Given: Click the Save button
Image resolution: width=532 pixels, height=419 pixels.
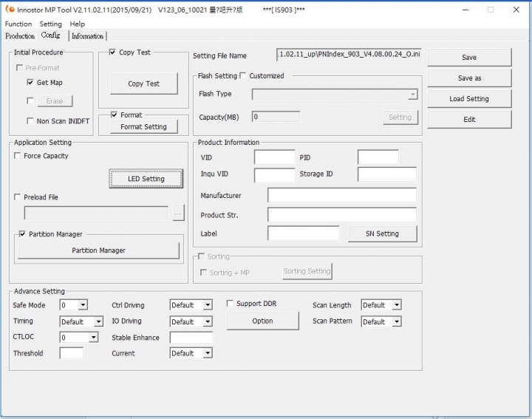Looking at the screenshot, I should [x=469, y=58].
